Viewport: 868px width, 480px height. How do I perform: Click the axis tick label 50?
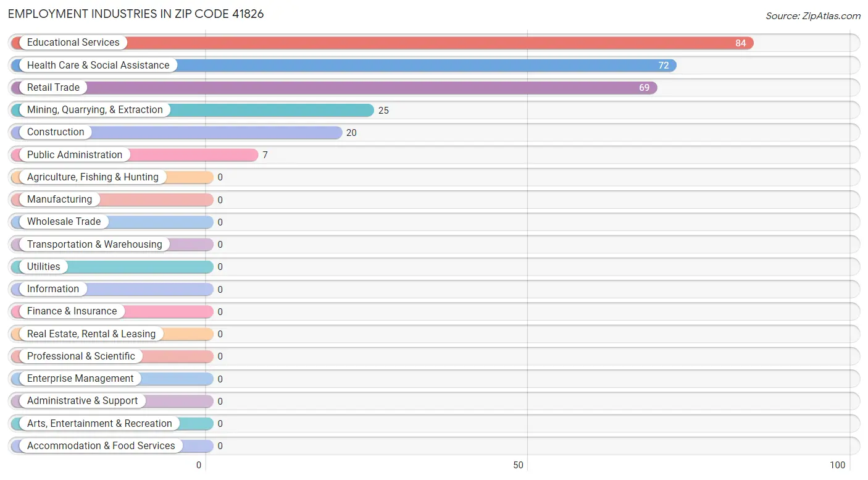tap(519, 465)
